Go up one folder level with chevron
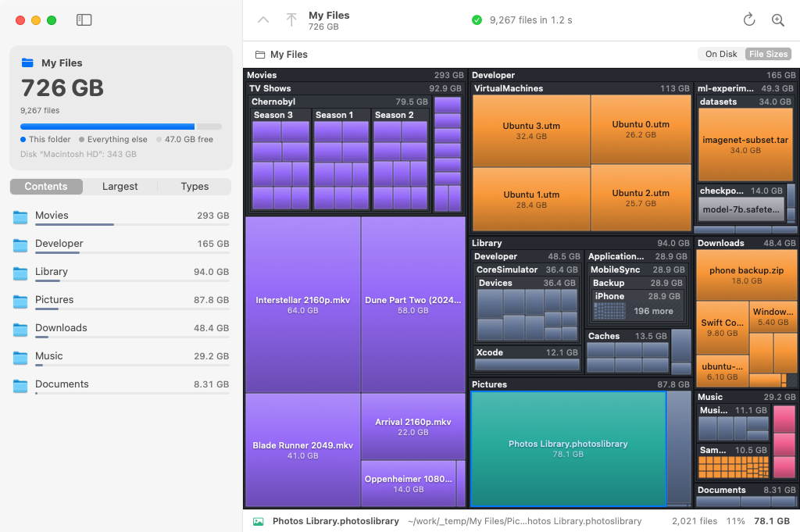The height and width of the screenshot is (532, 800). (x=263, y=20)
